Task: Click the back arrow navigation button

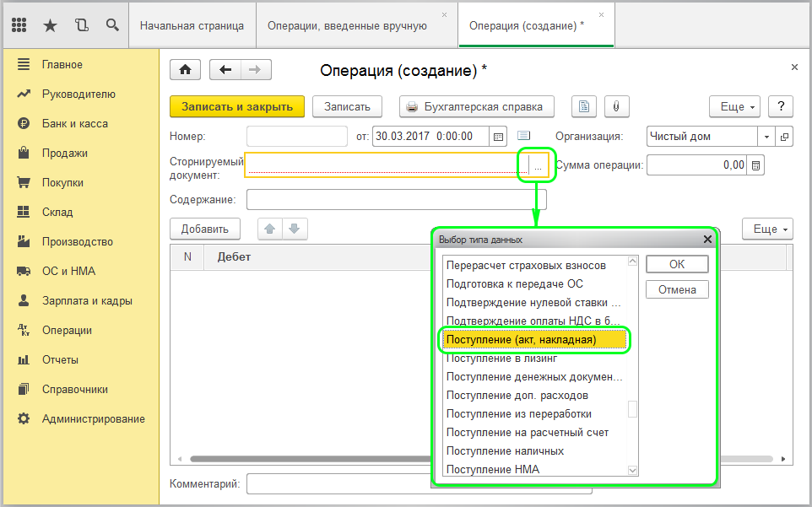Action: (x=225, y=70)
